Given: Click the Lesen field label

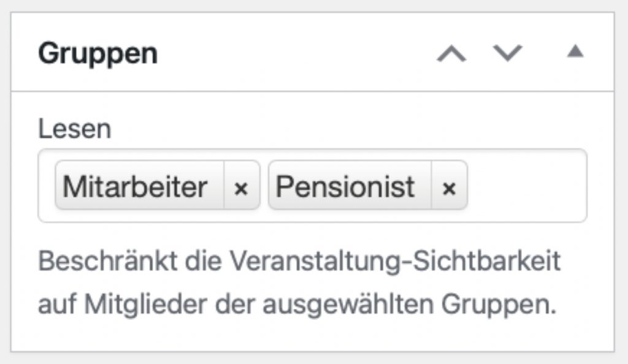Looking at the screenshot, I should (75, 129).
